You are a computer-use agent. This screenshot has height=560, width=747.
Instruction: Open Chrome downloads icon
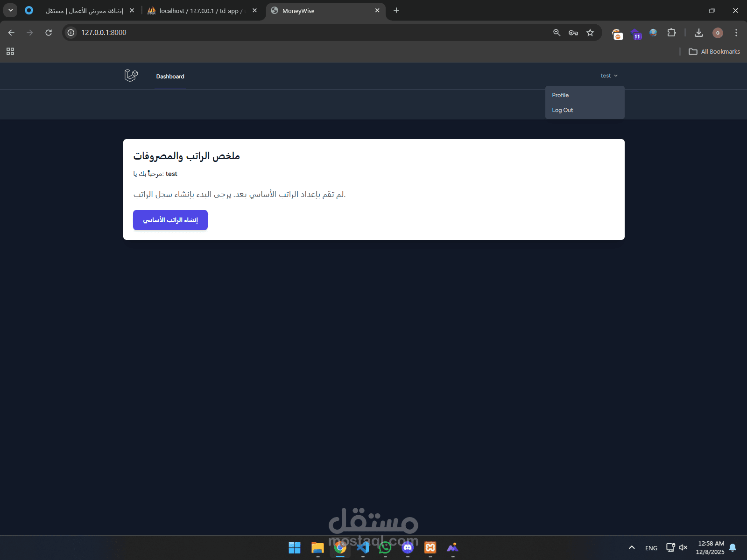point(699,33)
